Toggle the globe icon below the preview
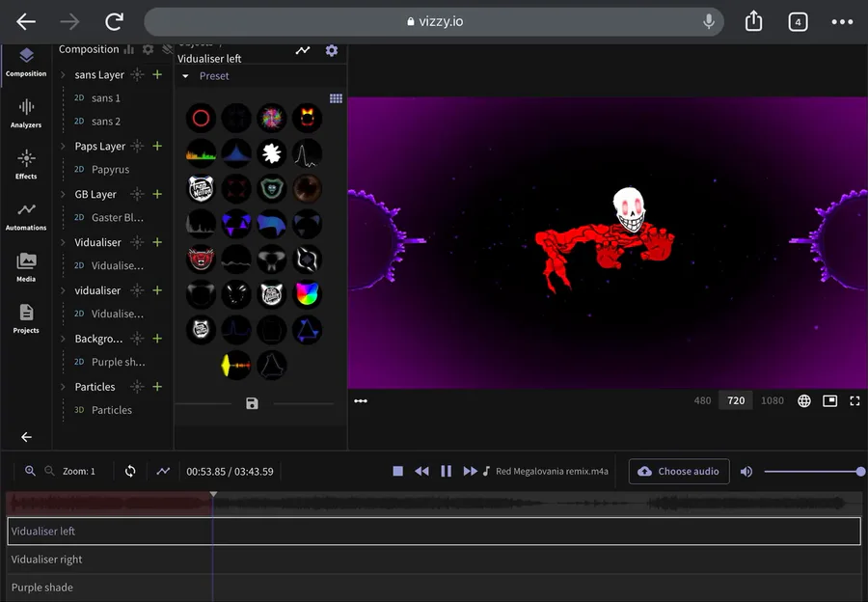Image resolution: width=868 pixels, height=602 pixels. click(804, 401)
